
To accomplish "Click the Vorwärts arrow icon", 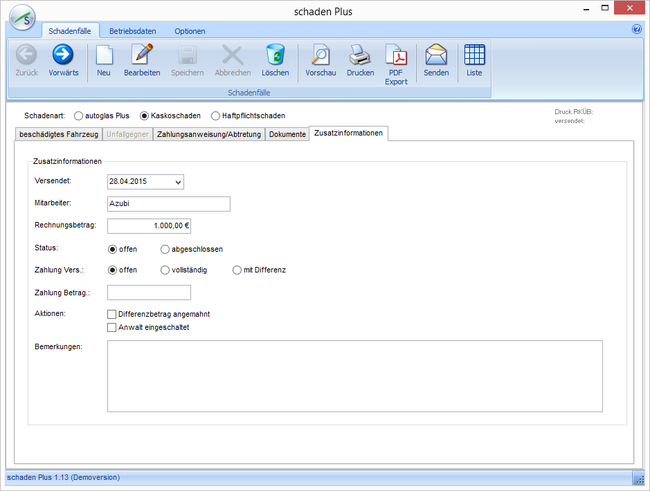I will pos(63,56).
